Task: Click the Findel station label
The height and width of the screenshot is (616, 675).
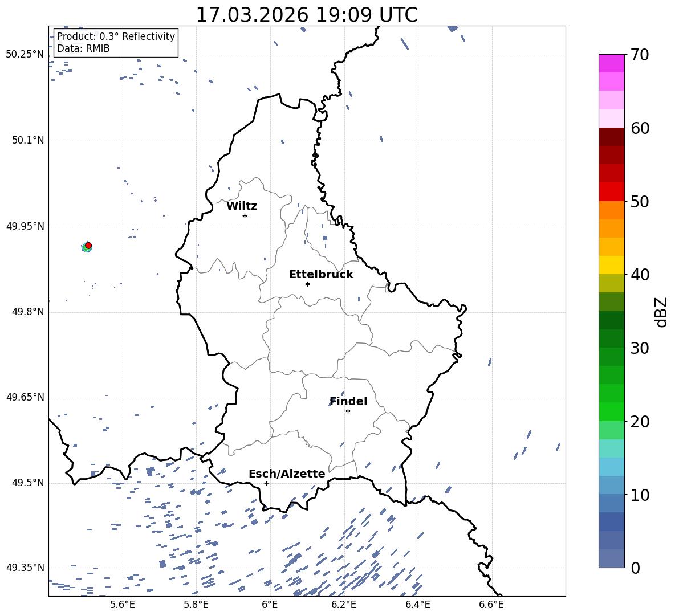Action: (x=348, y=401)
